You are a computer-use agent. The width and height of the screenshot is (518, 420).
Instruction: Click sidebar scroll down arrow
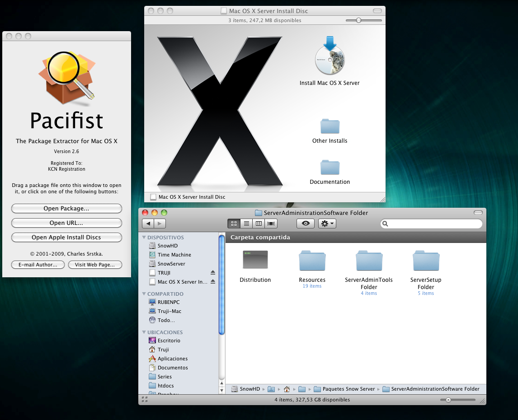point(221,390)
